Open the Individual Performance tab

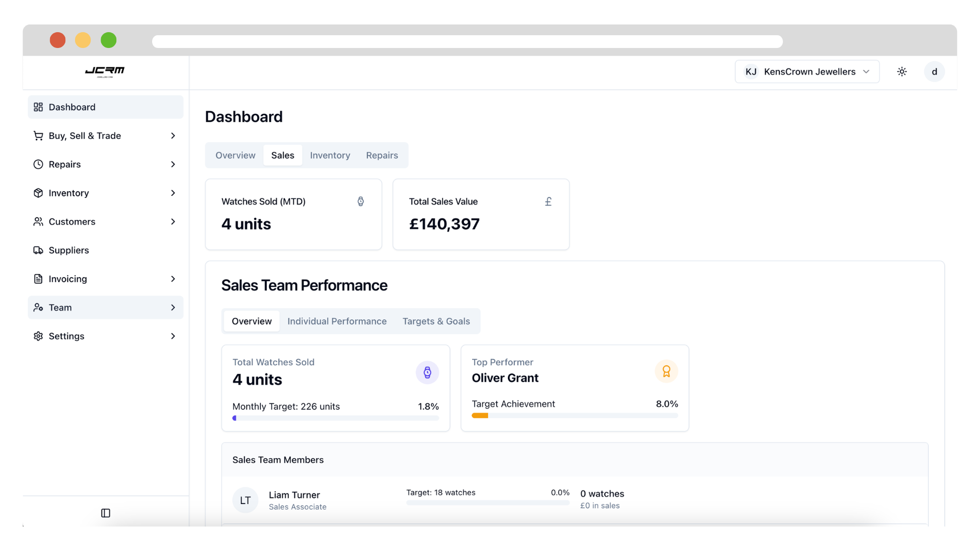click(x=337, y=321)
